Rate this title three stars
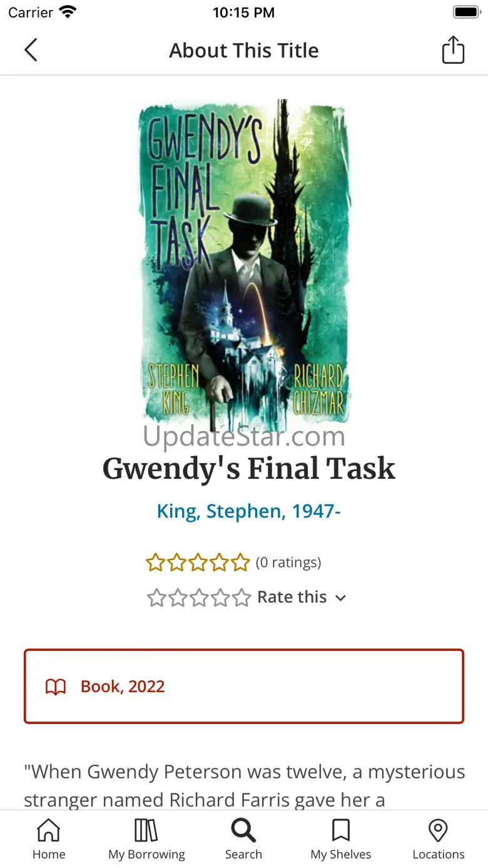Image resolution: width=488 pixels, height=868 pixels. coord(199,598)
